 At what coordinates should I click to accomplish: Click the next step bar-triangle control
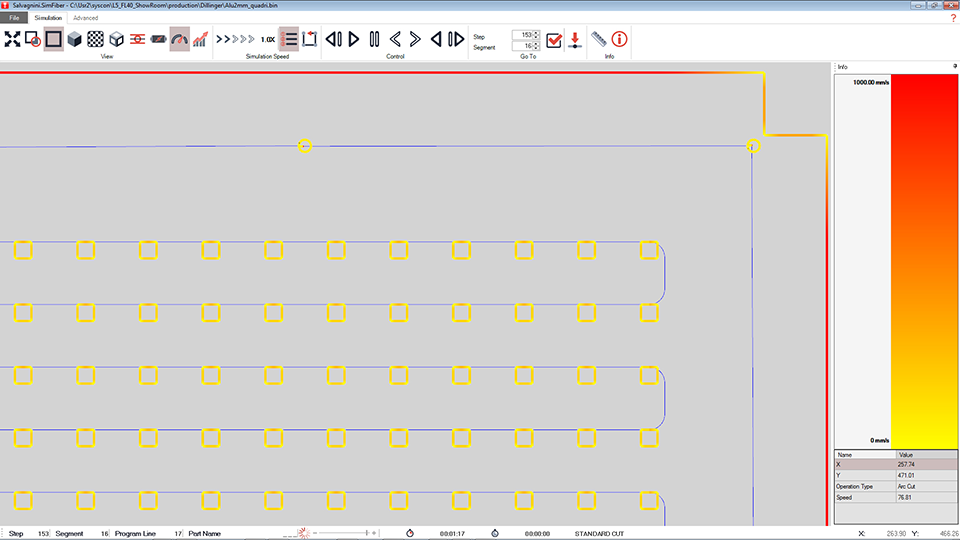pyautogui.click(x=456, y=39)
